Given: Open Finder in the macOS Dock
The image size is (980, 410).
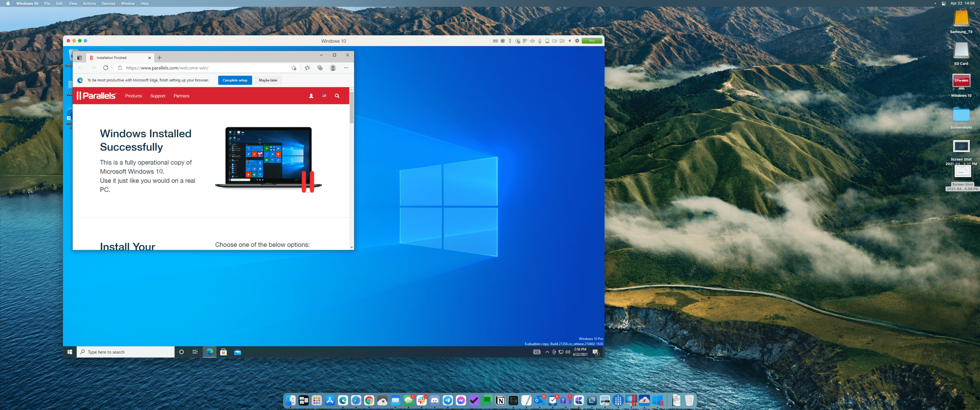Looking at the screenshot, I should pyautogui.click(x=291, y=400).
